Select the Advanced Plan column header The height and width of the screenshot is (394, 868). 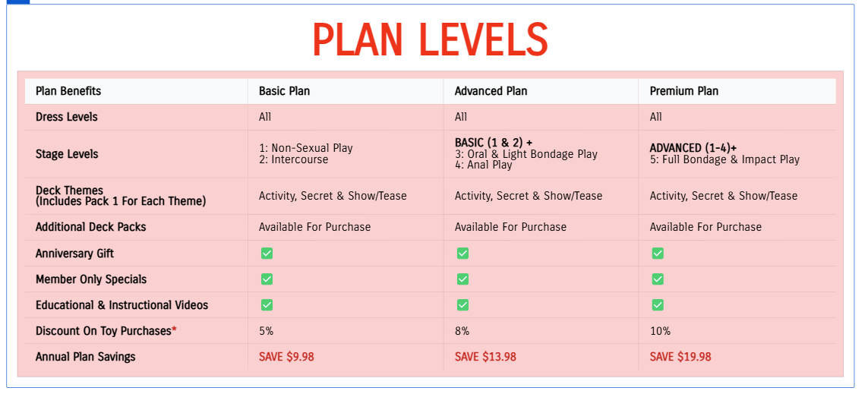(491, 91)
